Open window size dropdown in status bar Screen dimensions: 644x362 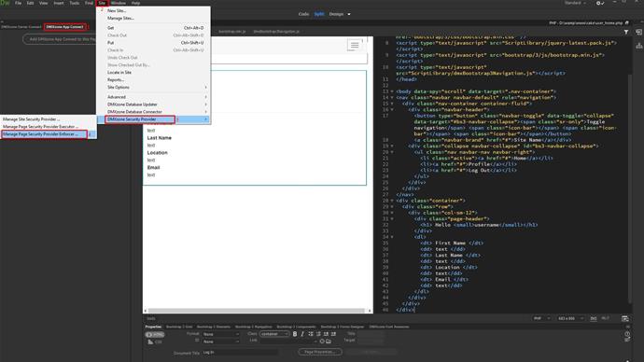pos(570,318)
